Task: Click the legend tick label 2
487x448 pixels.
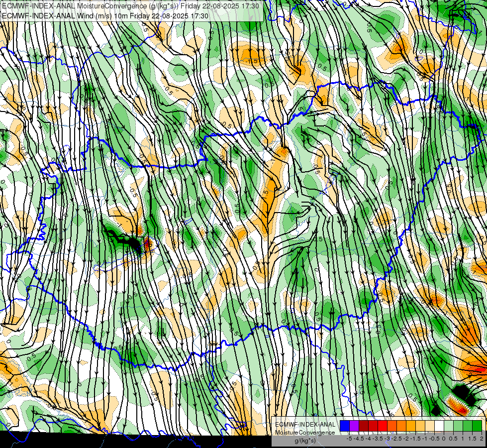Action: point(482,439)
